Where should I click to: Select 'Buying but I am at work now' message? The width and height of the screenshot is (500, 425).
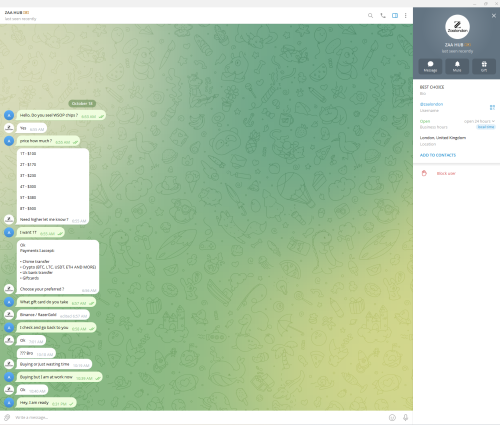tap(59, 377)
